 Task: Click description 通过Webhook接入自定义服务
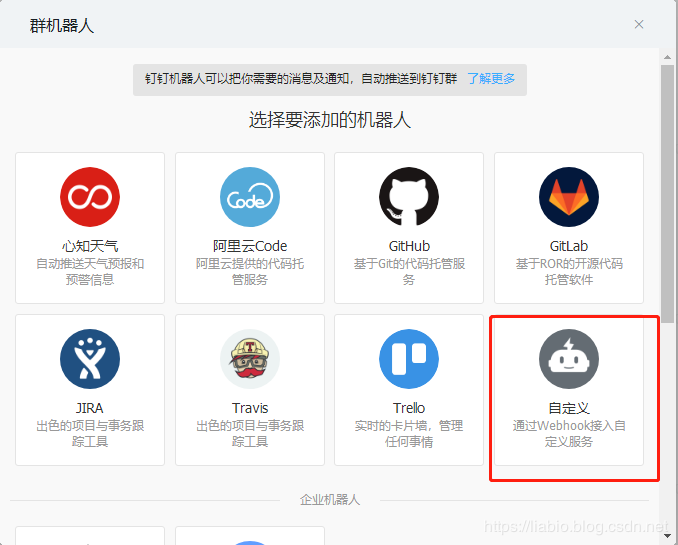[569, 434]
